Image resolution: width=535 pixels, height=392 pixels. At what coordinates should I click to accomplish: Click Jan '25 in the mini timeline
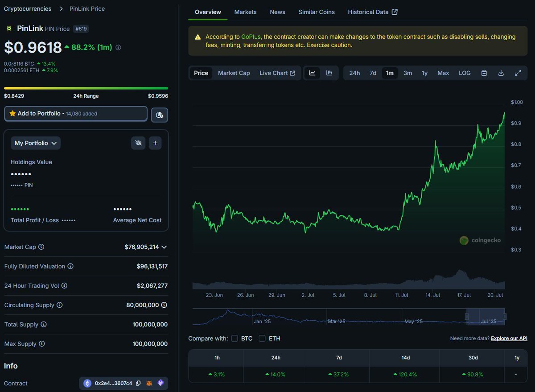262,321
